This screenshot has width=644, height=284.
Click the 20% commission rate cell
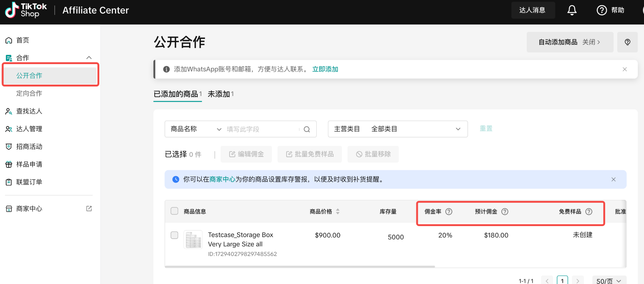pos(445,235)
